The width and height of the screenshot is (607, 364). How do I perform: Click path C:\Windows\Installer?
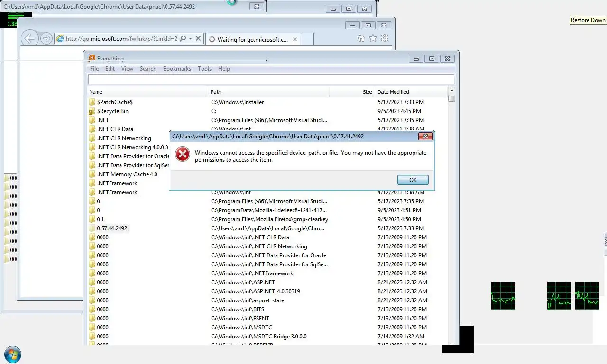(237, 102)
